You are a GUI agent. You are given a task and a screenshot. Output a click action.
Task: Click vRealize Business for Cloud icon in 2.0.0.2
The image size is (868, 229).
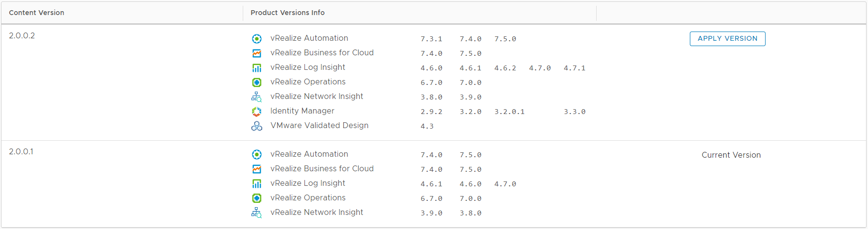tap(257, 53)
